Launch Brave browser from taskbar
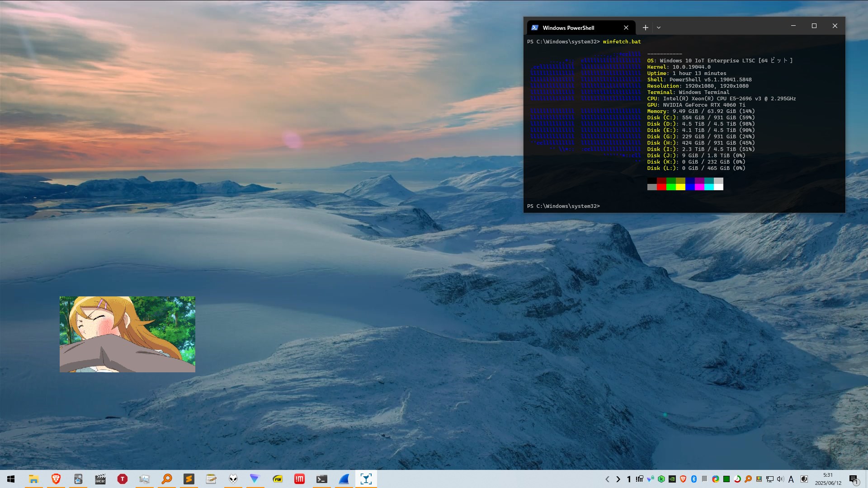This screenshot has width=868, height=488. point(56,479)
